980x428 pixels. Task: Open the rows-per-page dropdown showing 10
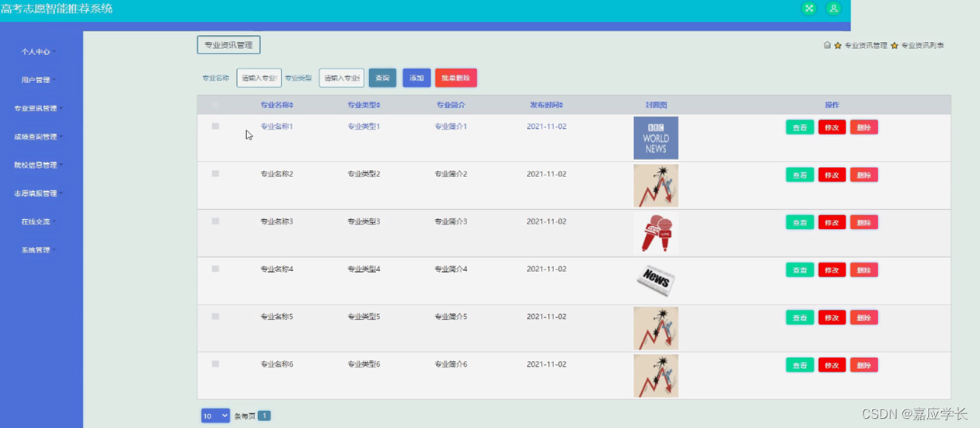[215, 416]
